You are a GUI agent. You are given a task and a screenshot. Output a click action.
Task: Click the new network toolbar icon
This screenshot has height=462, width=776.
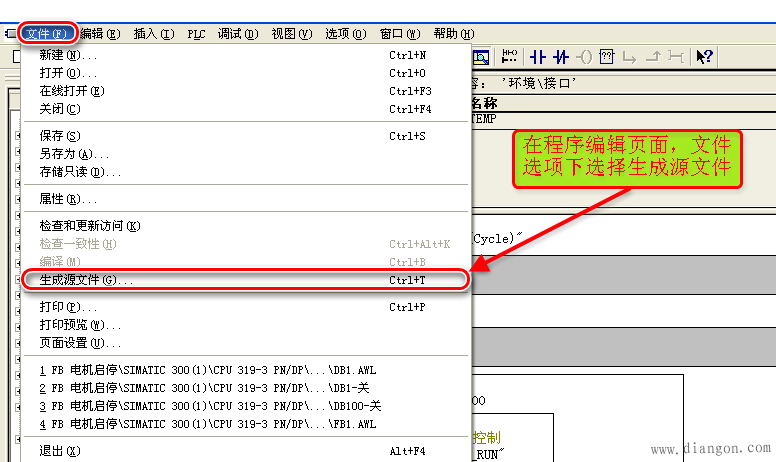tap(509, 57)
